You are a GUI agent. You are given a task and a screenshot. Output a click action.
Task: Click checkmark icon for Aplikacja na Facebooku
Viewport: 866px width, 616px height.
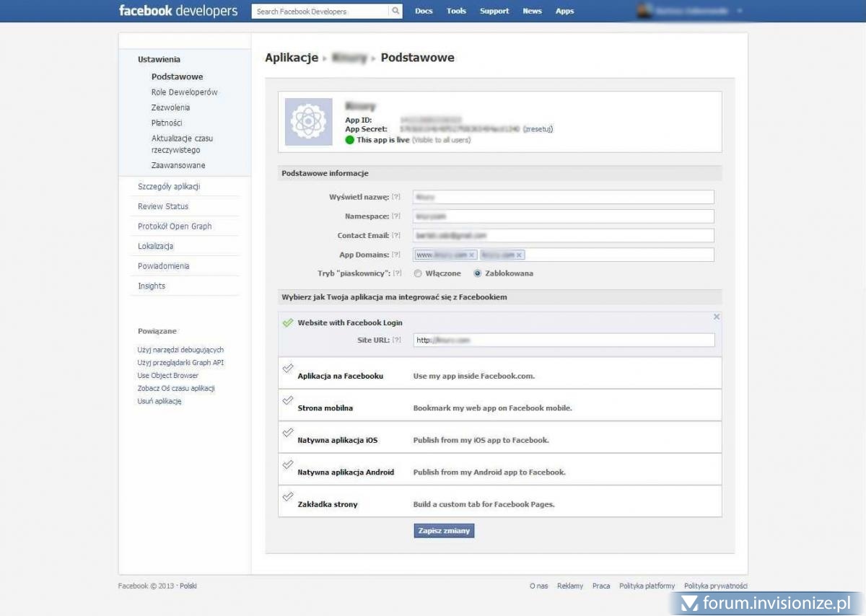pyautogui.click(x=288, y=369)
